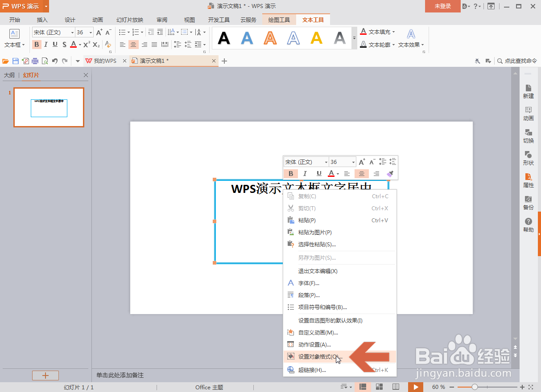Image resolution: width=541 pixels, height=392 pixels.
Task: Open 形状 shapes panel in sidebar
Action: pos(529,158)
